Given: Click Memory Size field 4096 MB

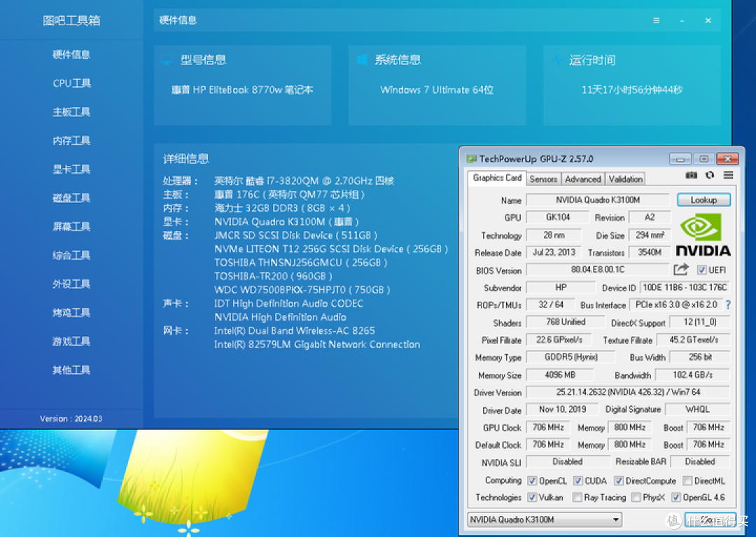Looking at the screenshot, I should click(560, 375).
